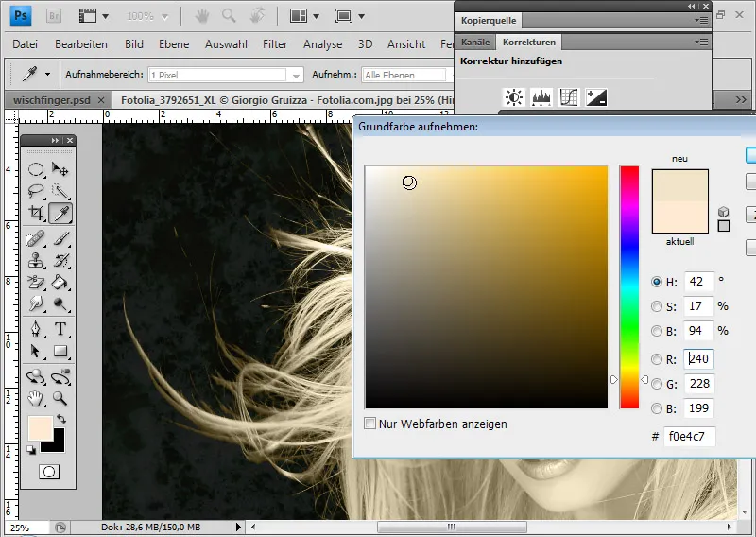Viewport: 756px width, 537px height.
Task: Open the 100% zoom level dropdown
Action: click(164, 17)
